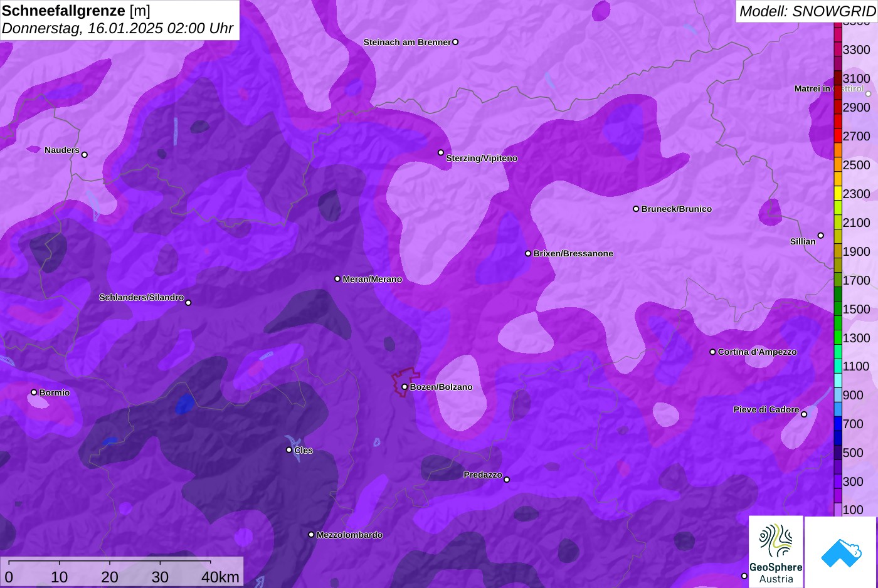878x588 pixels.
Task: Click the distance scale bar ruler line
Action: [x=110, y=561]
